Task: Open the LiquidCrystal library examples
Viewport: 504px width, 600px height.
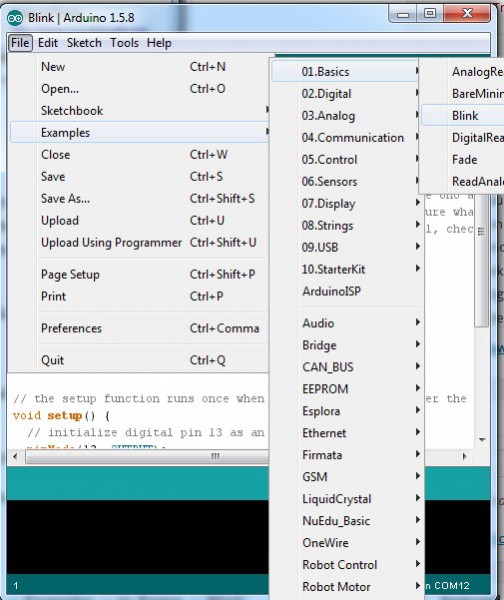Action: point(346,499)
